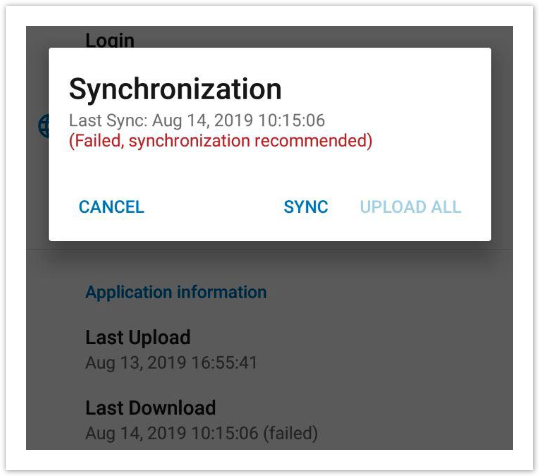Click the Aug 13, 2019 16:55:41 timestamp

171,363
